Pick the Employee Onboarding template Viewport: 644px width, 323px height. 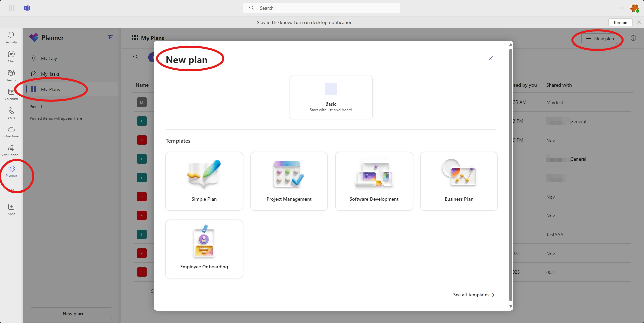(x=204, y=249)
